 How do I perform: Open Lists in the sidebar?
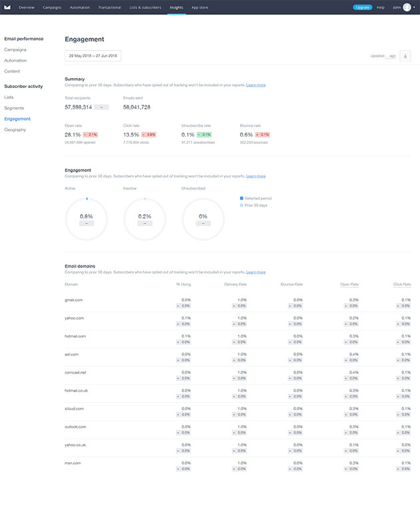click(9, 97)
